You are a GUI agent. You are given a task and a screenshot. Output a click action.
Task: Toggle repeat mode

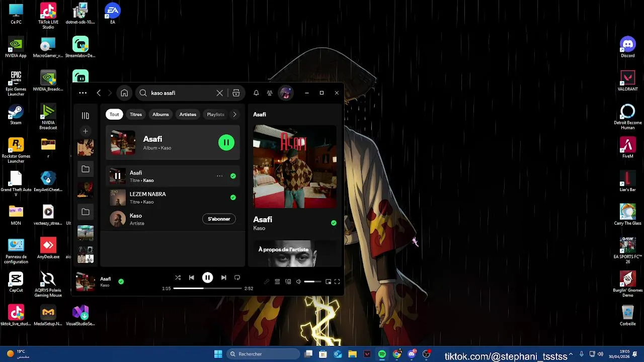(237, 278)
